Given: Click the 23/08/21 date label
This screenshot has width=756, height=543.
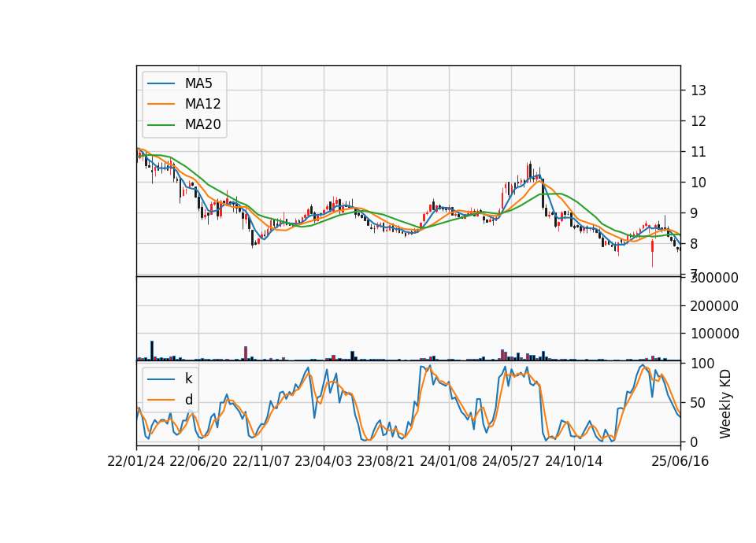Looking at the screenshot, I should click(385, 461).
